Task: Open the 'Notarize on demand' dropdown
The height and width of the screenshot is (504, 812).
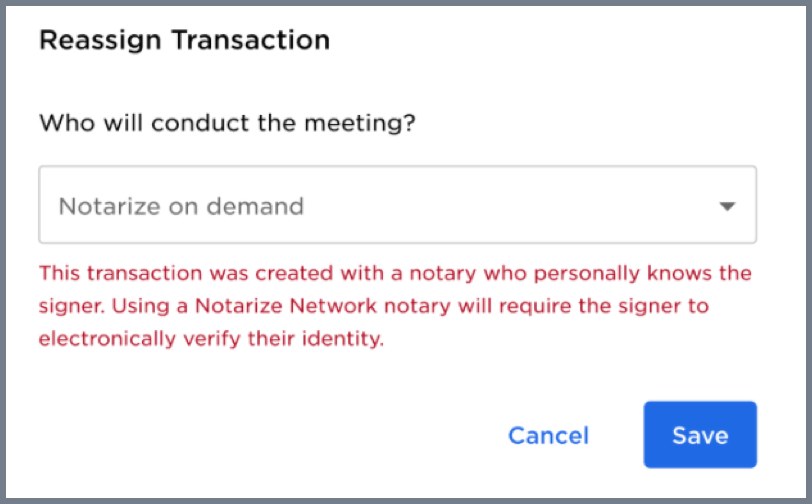Action: 398,205
